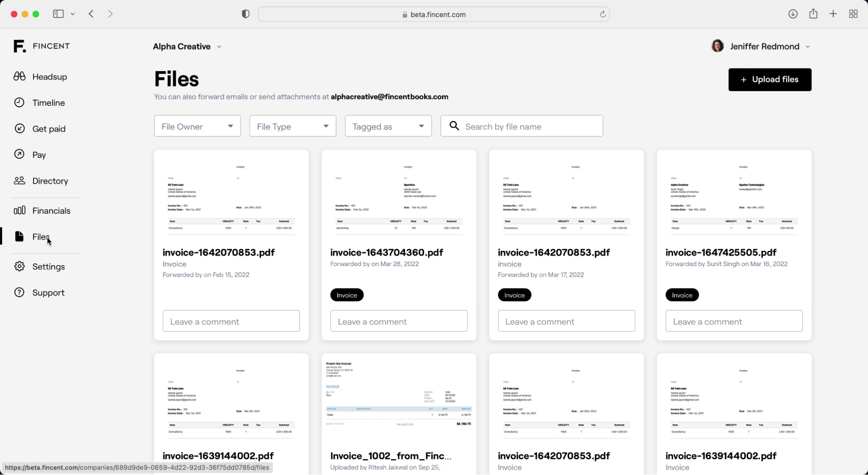
Task: Select the Files sidebar menu item
Action: click(x=40, y=237)
